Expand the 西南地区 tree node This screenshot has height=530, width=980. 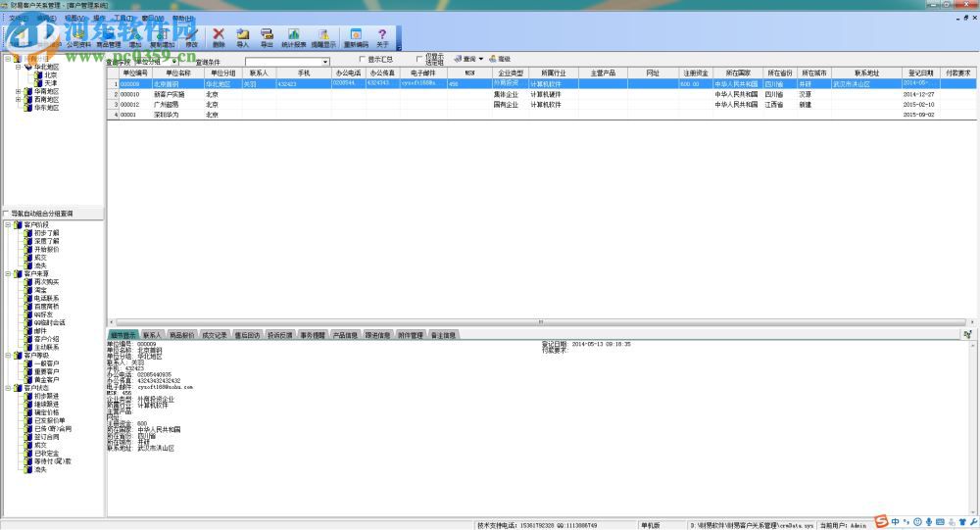18,99
